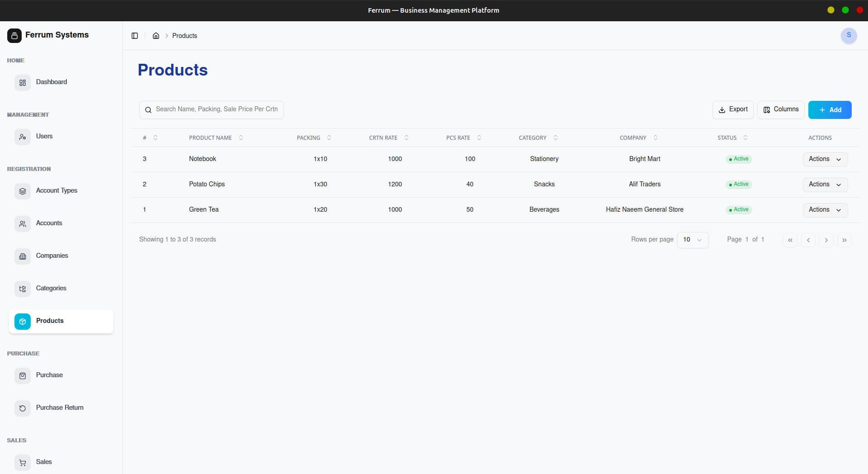Viewport: 868px width, 474px height.
Task: Focus the product search field
Action: click(212, 110)
